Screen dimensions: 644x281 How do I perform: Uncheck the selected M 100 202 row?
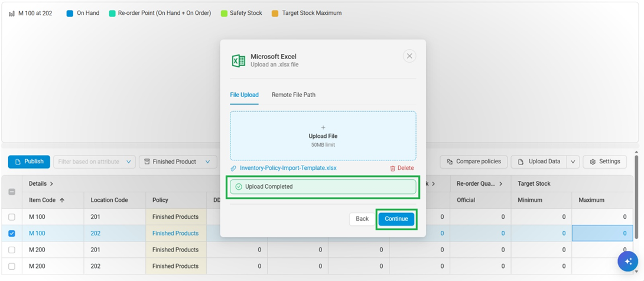pyautogui.click(x=12, y=234)
